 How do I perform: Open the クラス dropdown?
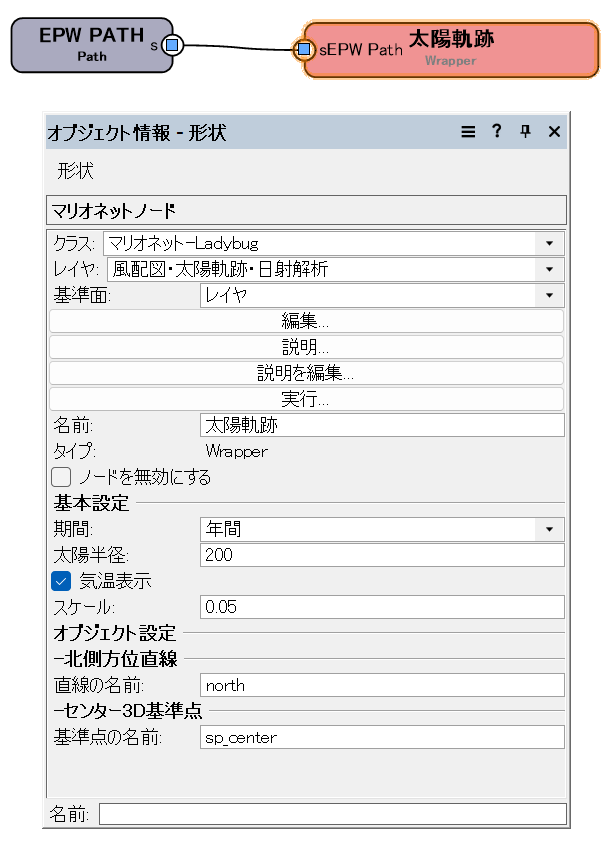coord(333,243)
